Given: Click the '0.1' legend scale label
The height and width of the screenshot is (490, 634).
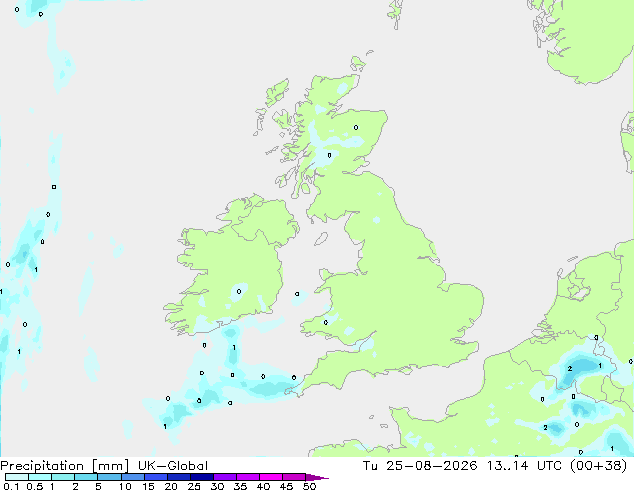Looking at the screenshot, I should coord(11,486).
